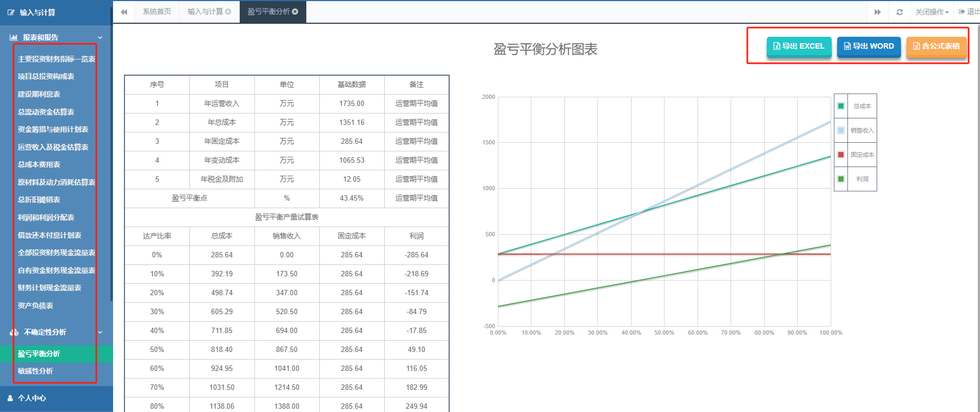980x412 pixels.
Task: Click the 个人中心 user icon
Action: tap(10, 398)
